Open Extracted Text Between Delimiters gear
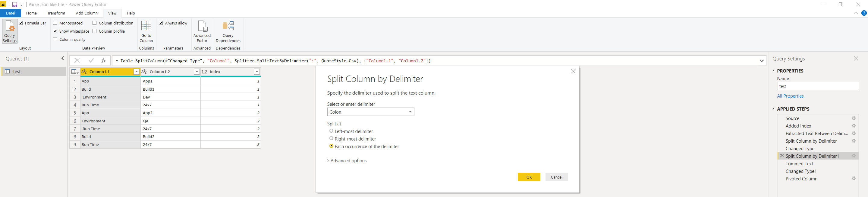Viewport: 868px width, 197px height. (854, 134)
